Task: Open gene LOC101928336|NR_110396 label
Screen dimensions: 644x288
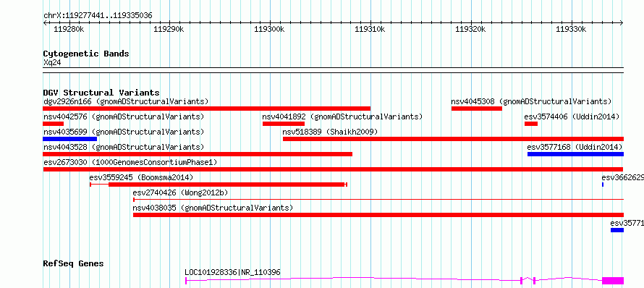Action: 232,272
